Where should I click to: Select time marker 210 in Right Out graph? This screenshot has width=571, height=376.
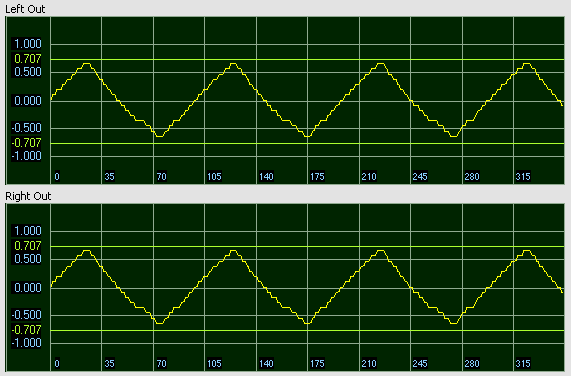tap(369, 363)
